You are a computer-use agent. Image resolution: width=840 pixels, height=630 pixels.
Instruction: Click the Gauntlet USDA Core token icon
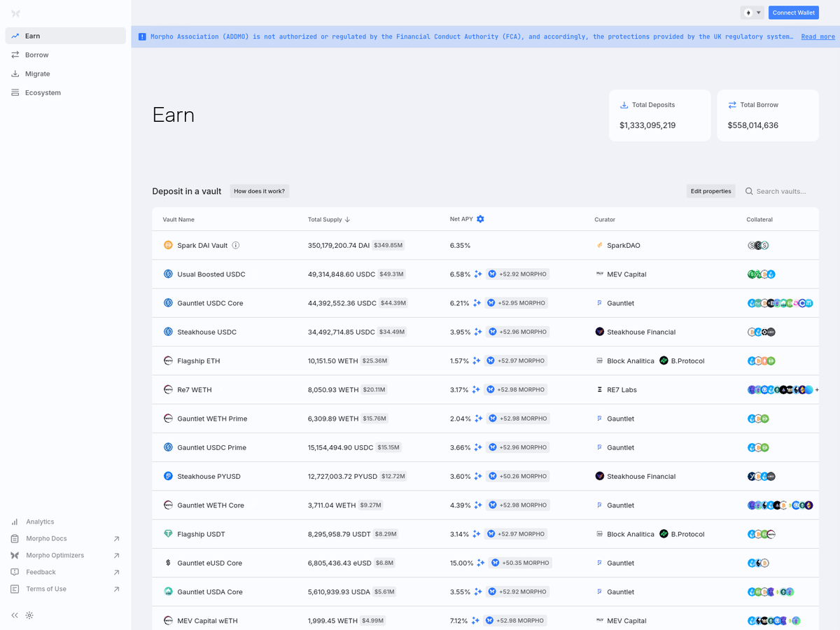pos(168,591)
